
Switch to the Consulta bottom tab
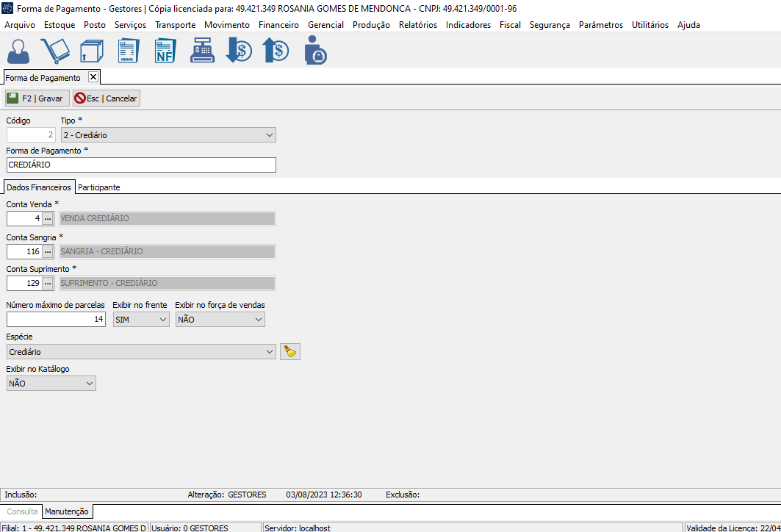(22, 511)
